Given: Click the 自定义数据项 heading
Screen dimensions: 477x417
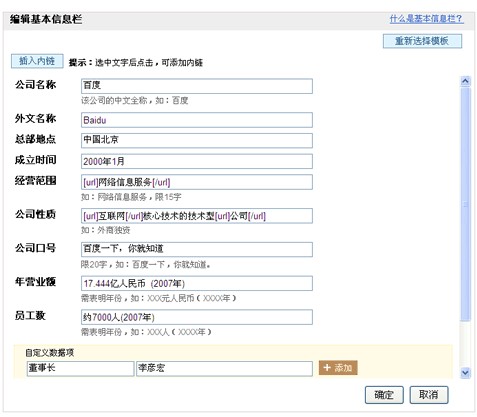Looking at the screenshot, I should coord(50,353).
